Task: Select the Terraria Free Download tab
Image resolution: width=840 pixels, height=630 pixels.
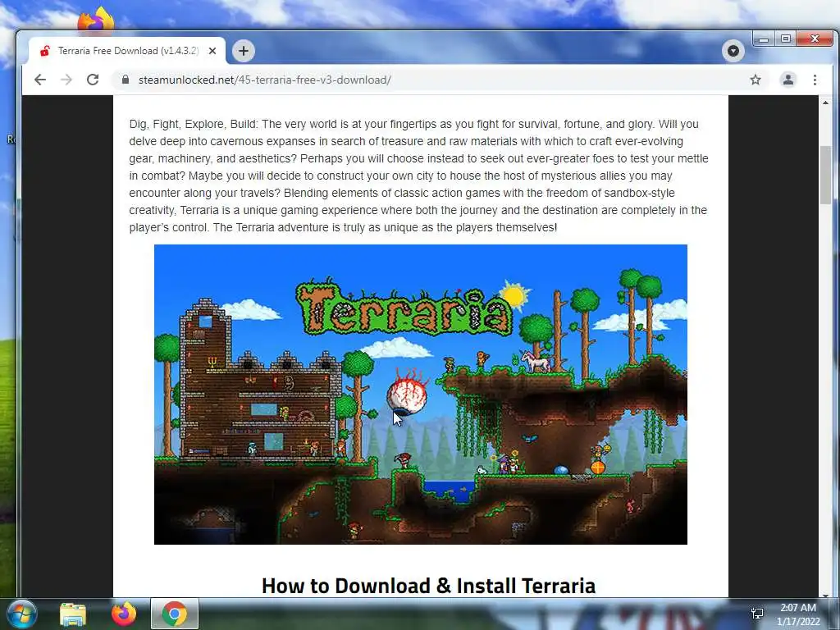Action: [x=127, y=51]
